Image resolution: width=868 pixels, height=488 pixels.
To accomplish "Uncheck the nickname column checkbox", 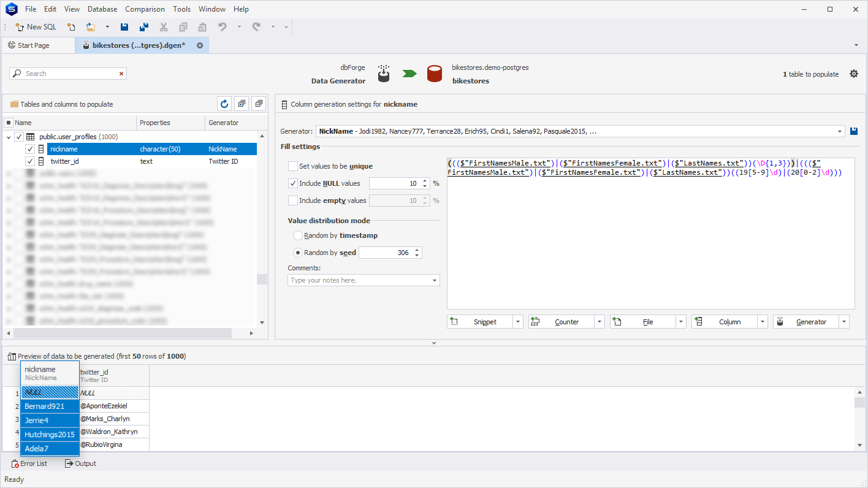I will (x=30, y=149).
